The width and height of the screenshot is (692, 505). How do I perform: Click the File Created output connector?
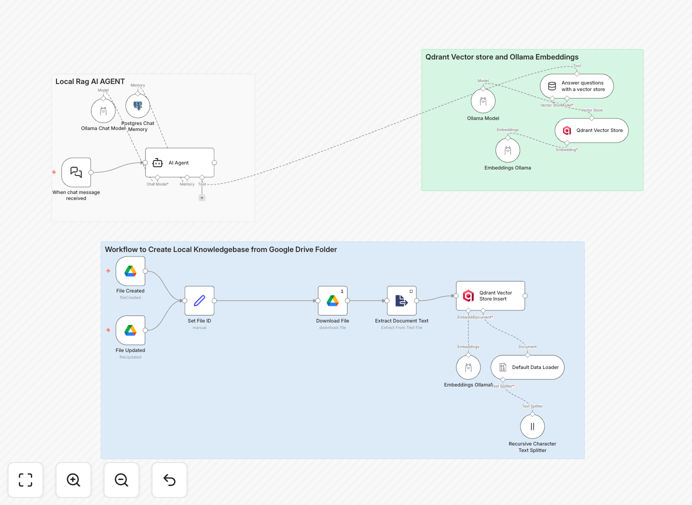145,271
